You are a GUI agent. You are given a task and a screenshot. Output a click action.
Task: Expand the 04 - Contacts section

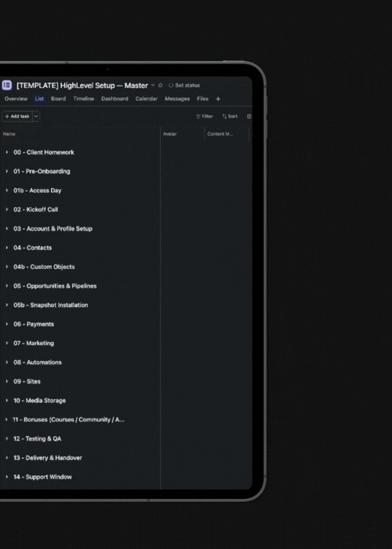(6, 248)
